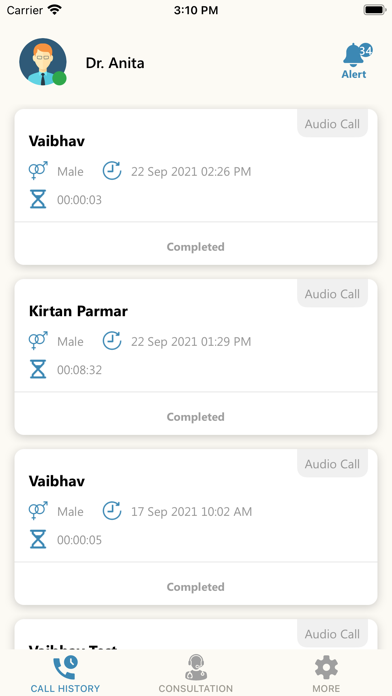Open the partially visible Vaibhav Test card

[196, 634]
